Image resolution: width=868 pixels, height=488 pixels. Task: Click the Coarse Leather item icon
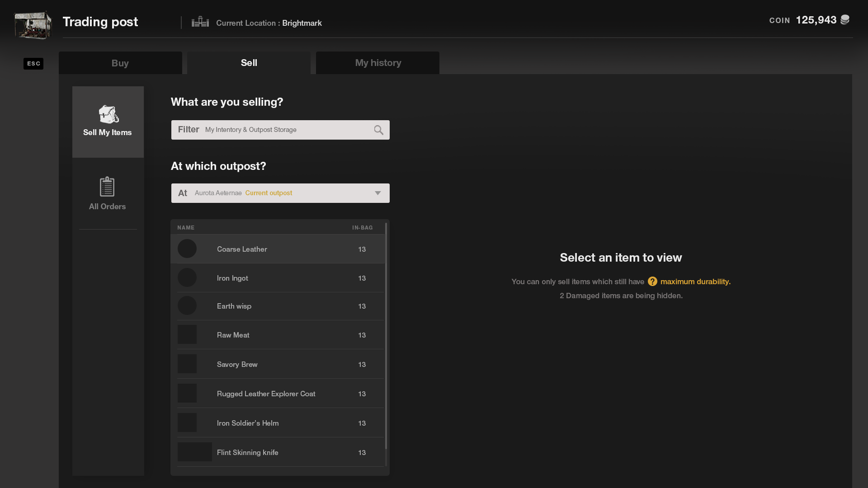[x=187, y=249]
